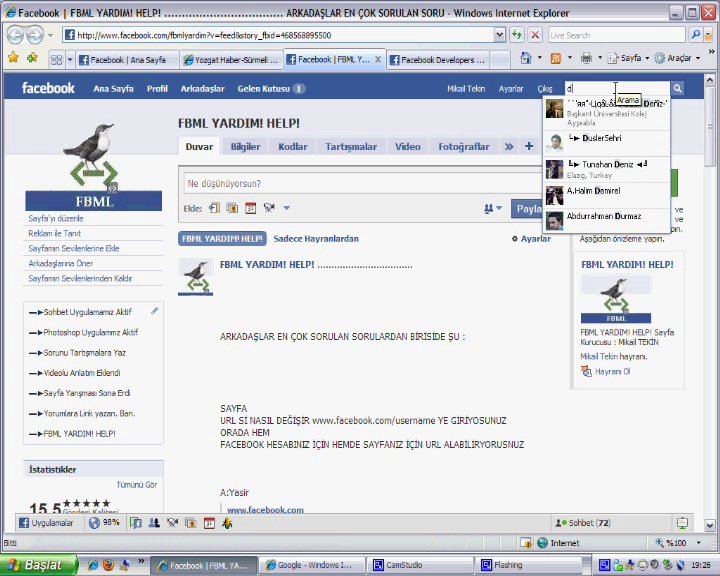
Task: Click the friends icon in bottom Facebook bar
Action: click(x=154, y=523)
